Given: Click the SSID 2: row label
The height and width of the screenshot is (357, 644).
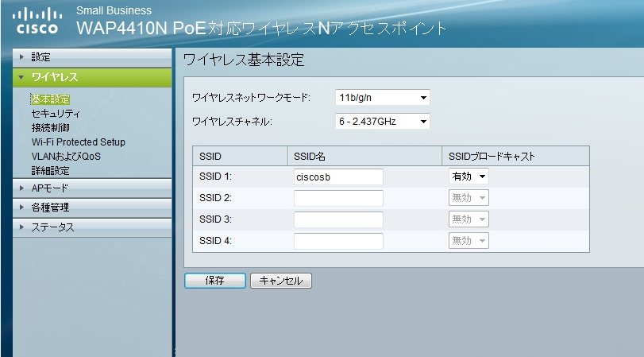Looking at the screenshot, I should 216,198.
